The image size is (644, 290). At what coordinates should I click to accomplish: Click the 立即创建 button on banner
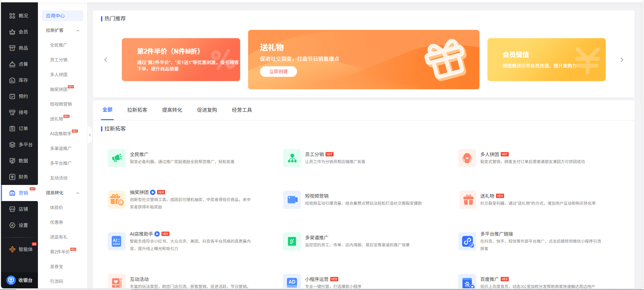pos(278,71)
